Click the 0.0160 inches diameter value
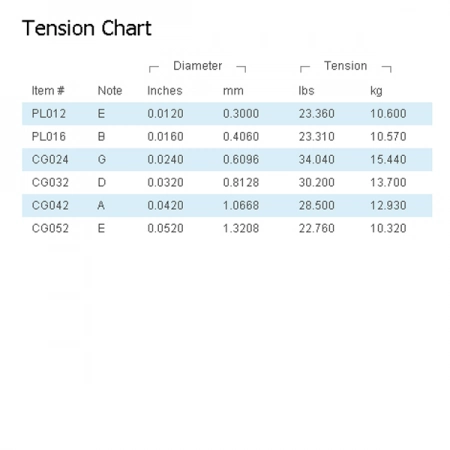Image resolution: width=450 pixels, height=450 pixels. 165,137
